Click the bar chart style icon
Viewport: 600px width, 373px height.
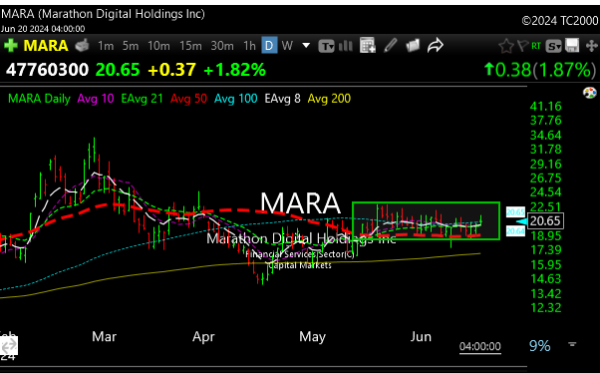(346, 46)
